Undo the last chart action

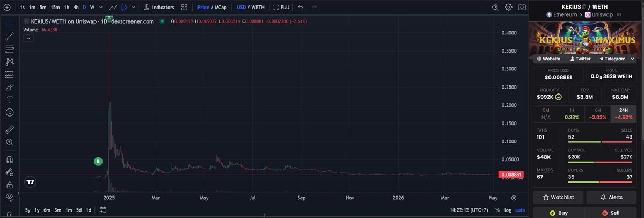[301, 8]
